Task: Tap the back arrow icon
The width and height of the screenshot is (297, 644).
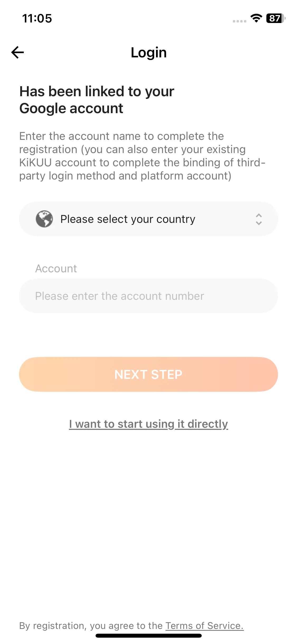Action: pos(18,52)
